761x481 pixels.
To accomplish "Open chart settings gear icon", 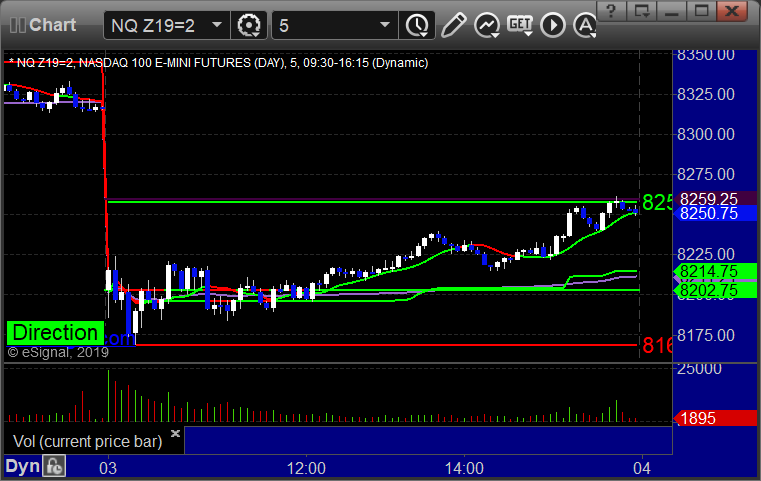I will pos(248,25).
